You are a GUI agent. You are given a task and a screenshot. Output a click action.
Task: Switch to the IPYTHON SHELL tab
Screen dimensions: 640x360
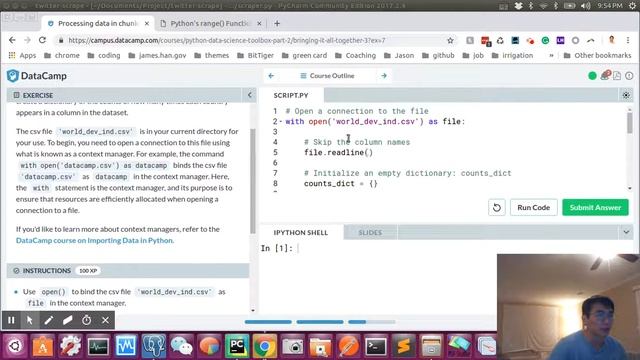[x=301, y=232]
